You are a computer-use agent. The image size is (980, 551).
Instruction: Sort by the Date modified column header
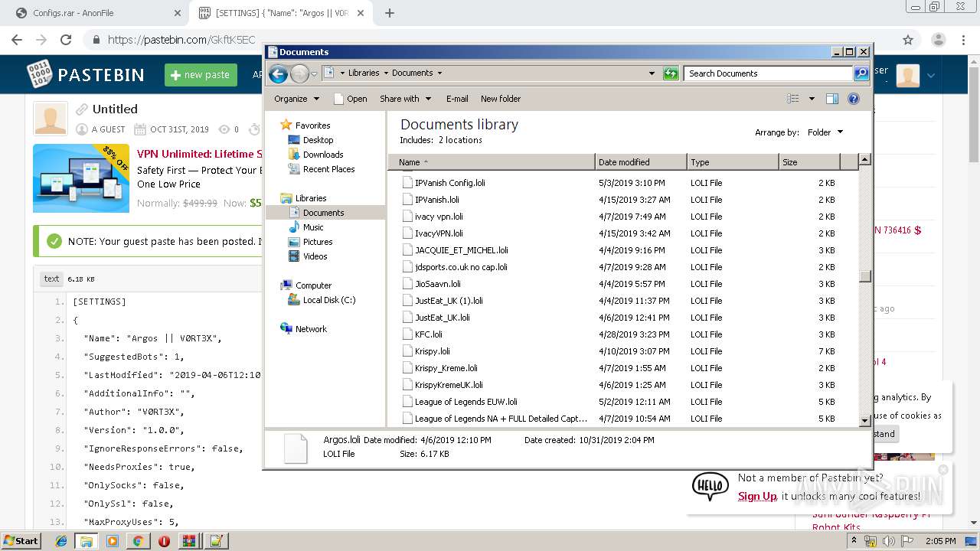641,162
